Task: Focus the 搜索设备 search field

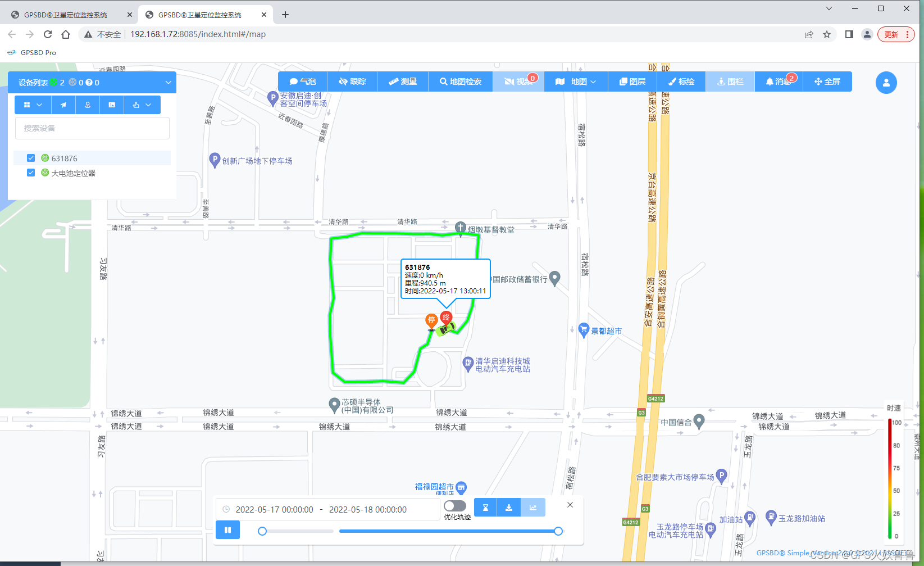Action: 92,128
